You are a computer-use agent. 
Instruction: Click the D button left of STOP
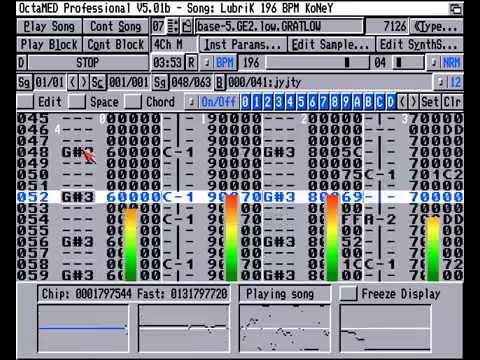22,62
